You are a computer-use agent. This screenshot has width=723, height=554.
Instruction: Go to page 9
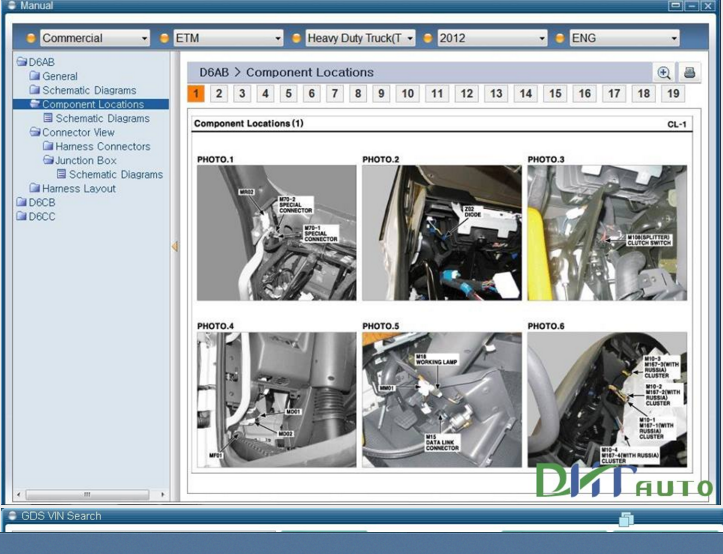point(381,94)
